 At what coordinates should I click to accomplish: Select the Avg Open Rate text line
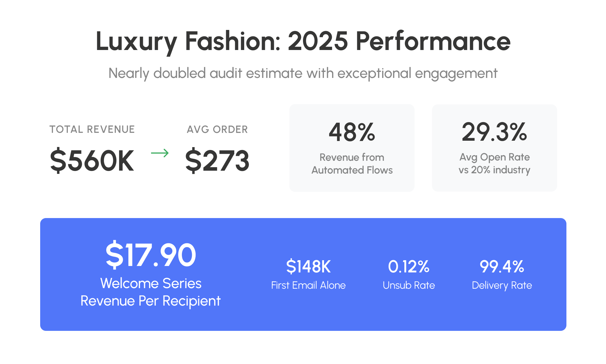coord(494,157)
